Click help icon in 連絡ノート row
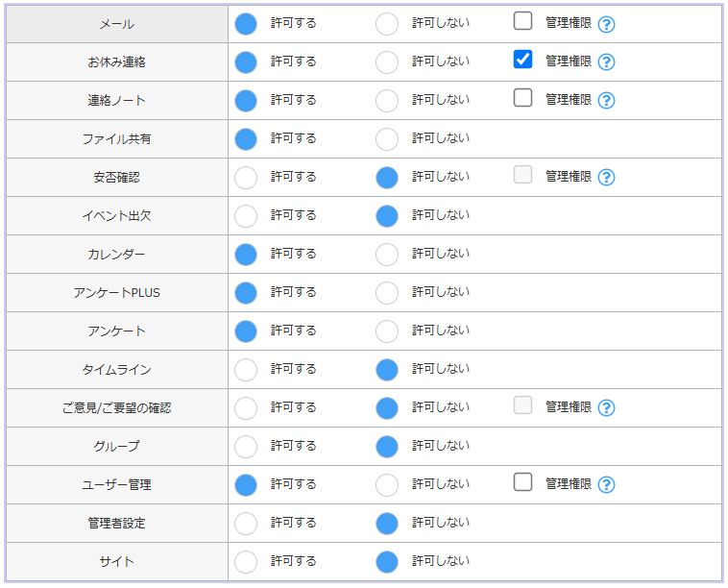The height and width of the screenshot is (588, 728). [x=606, y=101]
